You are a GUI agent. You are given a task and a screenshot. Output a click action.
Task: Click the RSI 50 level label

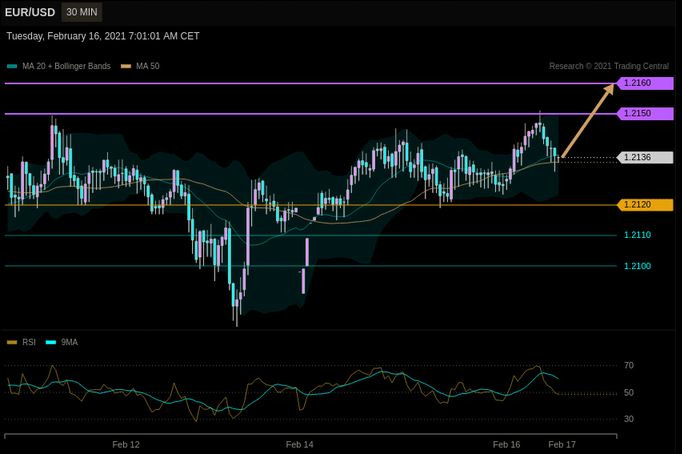click(x=629, y=393)
